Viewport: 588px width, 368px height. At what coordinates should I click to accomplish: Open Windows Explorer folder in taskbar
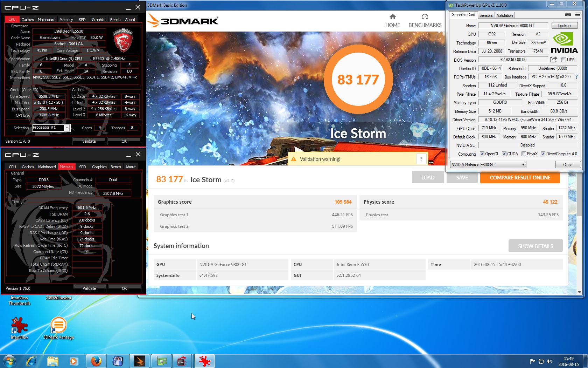(53, 361)
